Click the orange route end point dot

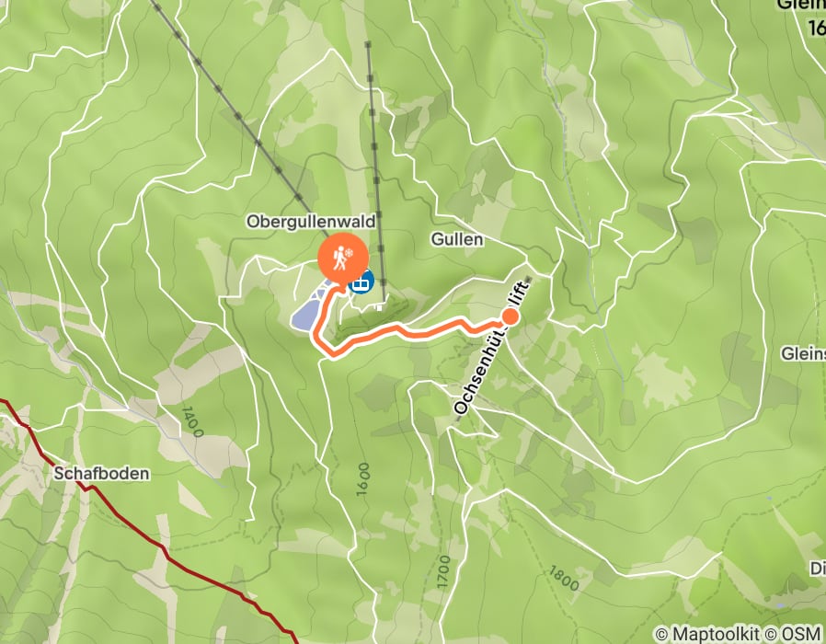pos(510,316)
